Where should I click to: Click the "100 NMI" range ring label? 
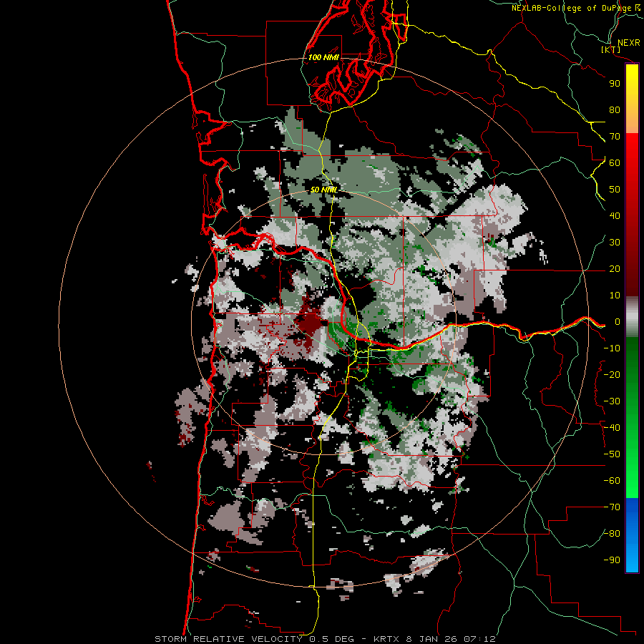click(323, 57)
